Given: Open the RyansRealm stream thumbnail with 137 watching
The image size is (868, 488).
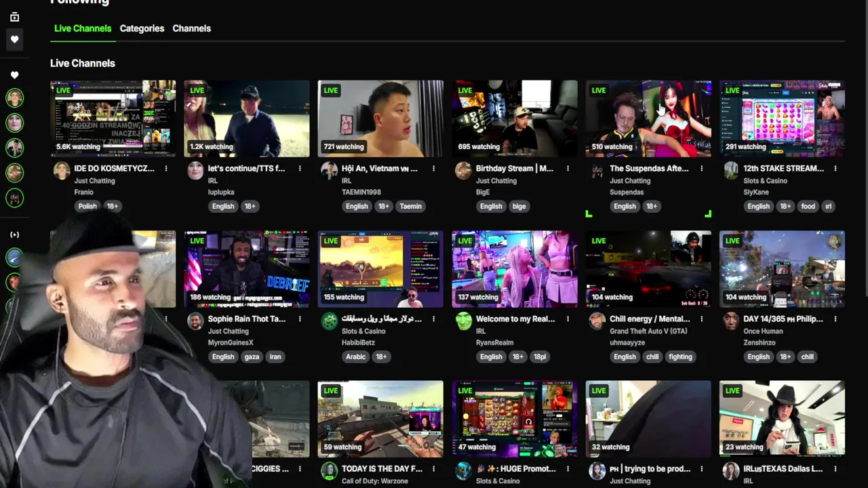Looking at the screenshot, I should (515, 269).
